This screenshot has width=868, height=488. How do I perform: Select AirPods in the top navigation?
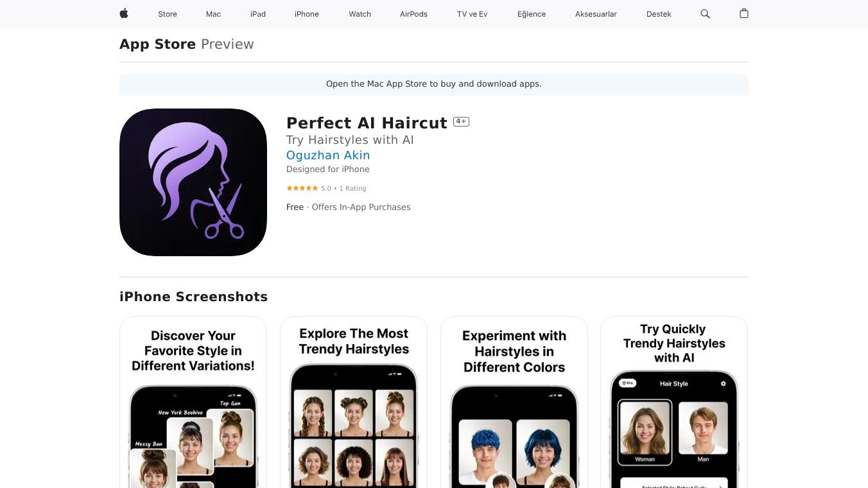coord(413,14)
